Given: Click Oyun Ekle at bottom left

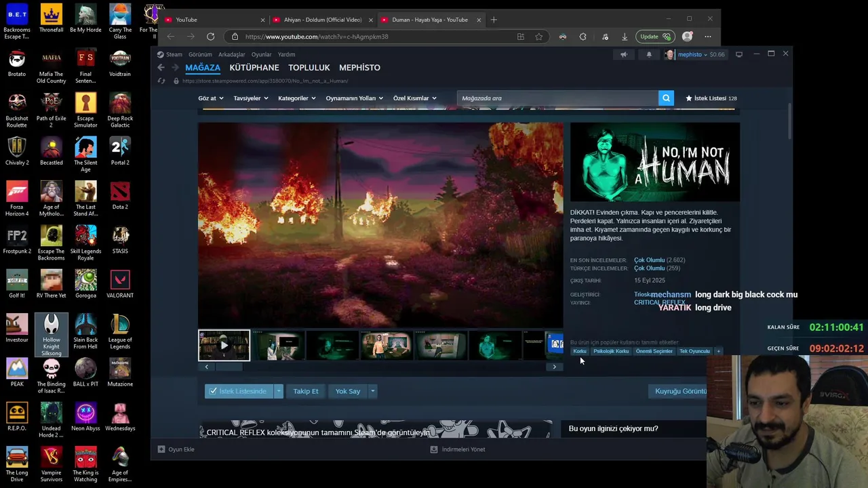Looking at the screenshot, I should coord(176,449).
